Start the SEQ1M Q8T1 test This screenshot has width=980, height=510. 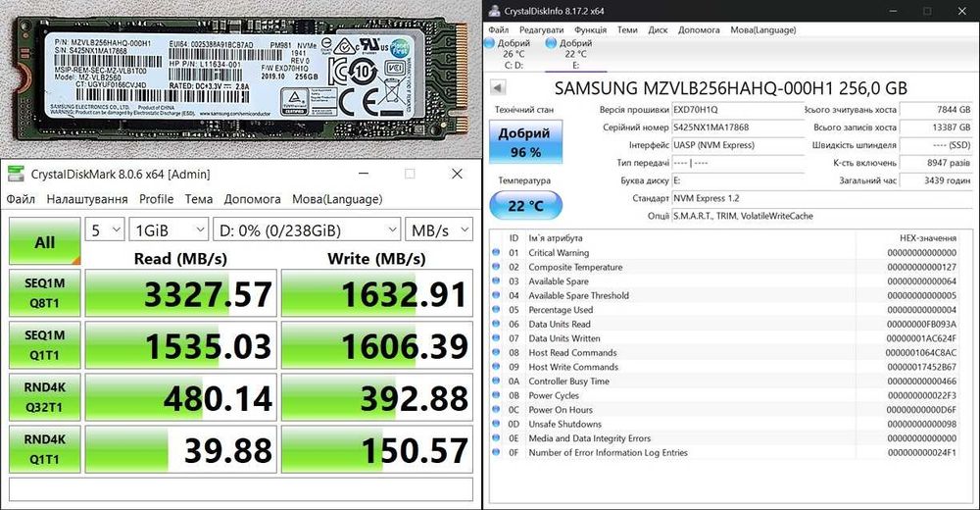coord(44,293)
